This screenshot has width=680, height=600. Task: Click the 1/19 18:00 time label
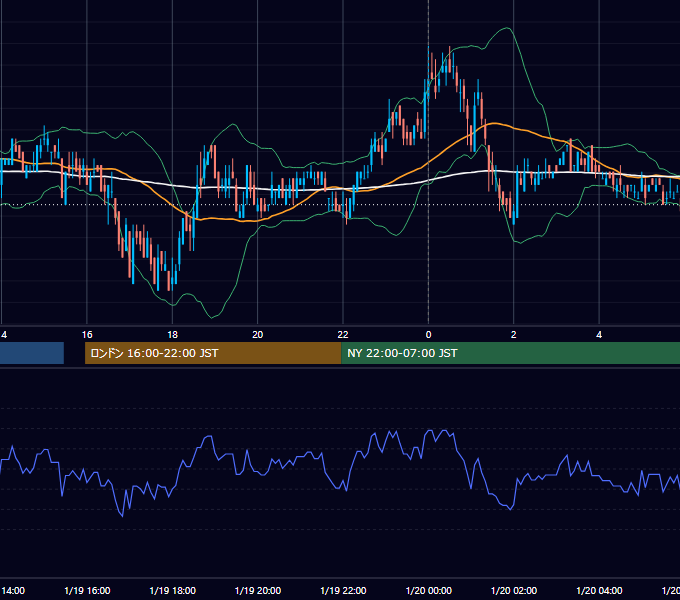pyautogui.click(x=173, y=590)
